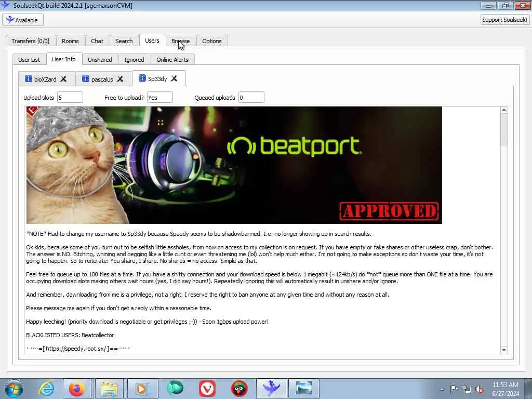Toggle the Available status button
This screenshot has height=399, width=532.
click(x=23, y=20)
